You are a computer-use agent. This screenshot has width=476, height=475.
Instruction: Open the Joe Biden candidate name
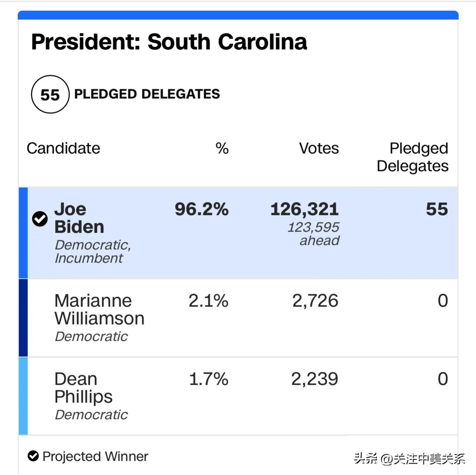[79, 218]
